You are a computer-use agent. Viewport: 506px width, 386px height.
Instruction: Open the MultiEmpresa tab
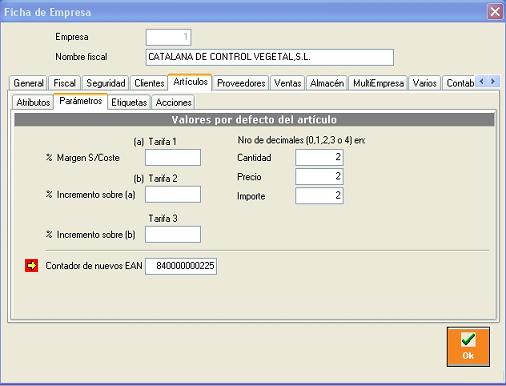pos(378,83)
